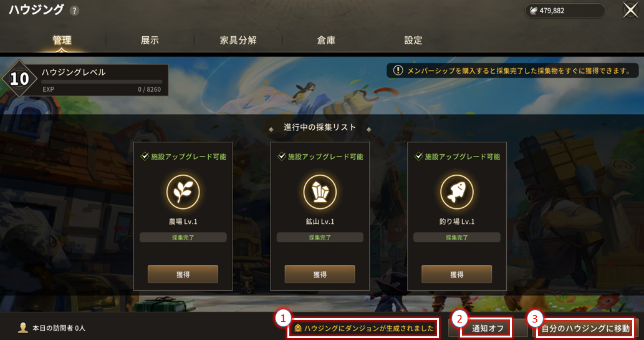Viewport: 644px width, 340px height.
Task: Click the visitor person icon at bottom left
Action: (23, 328)
